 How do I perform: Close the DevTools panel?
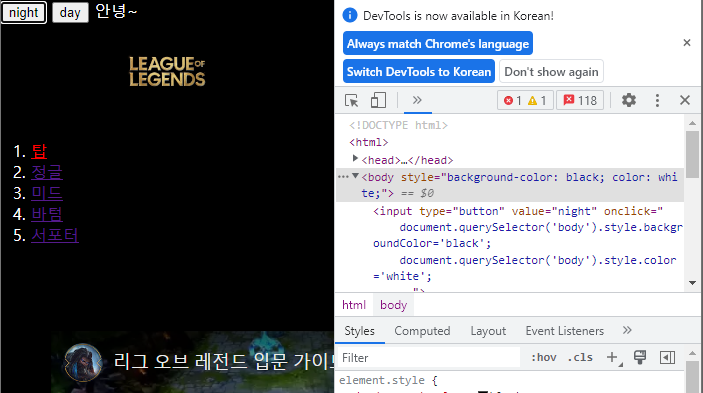685,100
